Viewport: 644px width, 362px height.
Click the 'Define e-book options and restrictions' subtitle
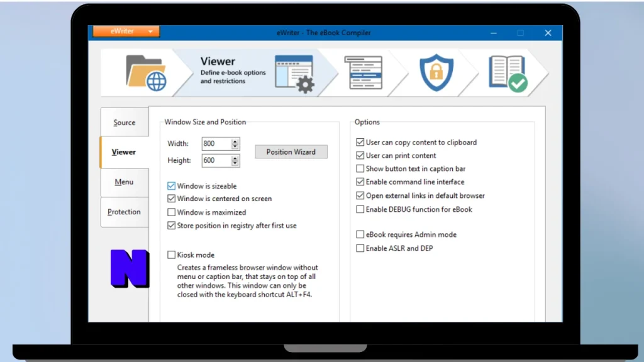[x=233, y=77]
